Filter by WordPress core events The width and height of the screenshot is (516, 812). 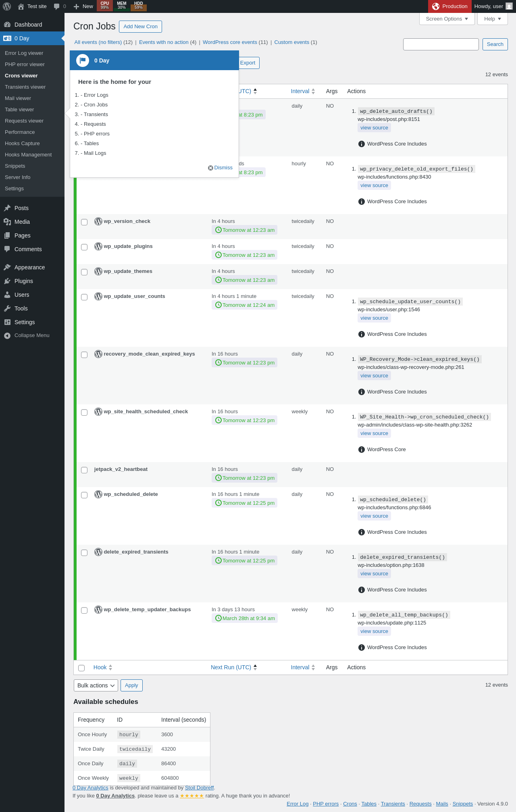click(230, 42)
